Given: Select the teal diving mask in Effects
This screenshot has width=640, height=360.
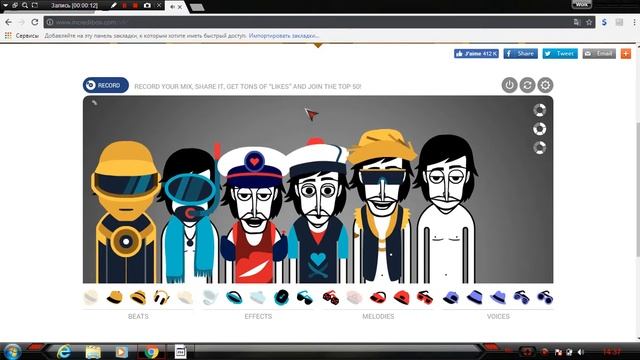Looking at the screenshot, I should pos(234,298).
